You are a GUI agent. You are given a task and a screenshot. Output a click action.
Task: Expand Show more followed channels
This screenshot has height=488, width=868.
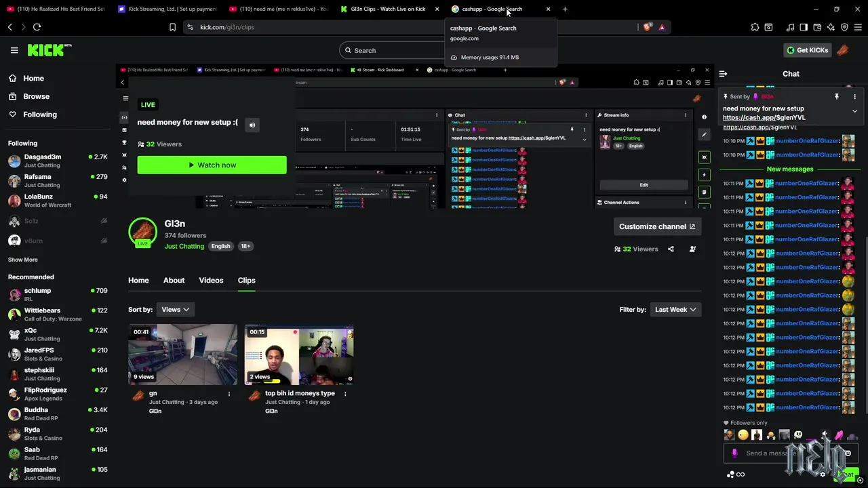click(x=22, y=260)
